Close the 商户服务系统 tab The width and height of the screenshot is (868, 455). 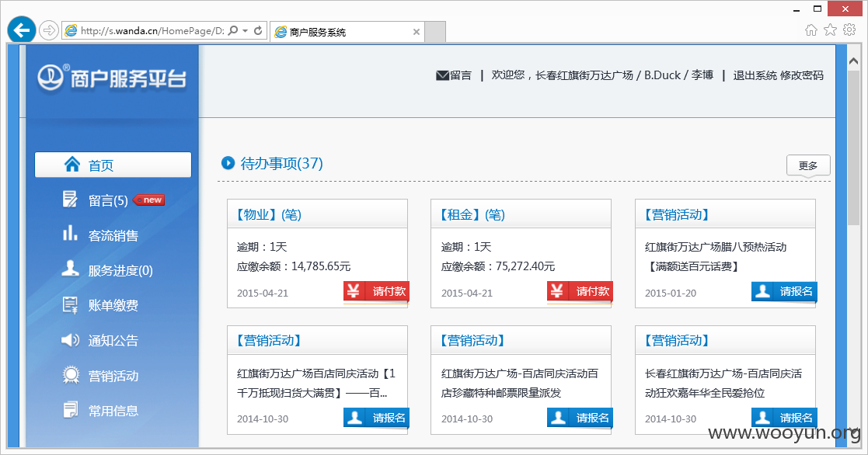coord(417,32)
